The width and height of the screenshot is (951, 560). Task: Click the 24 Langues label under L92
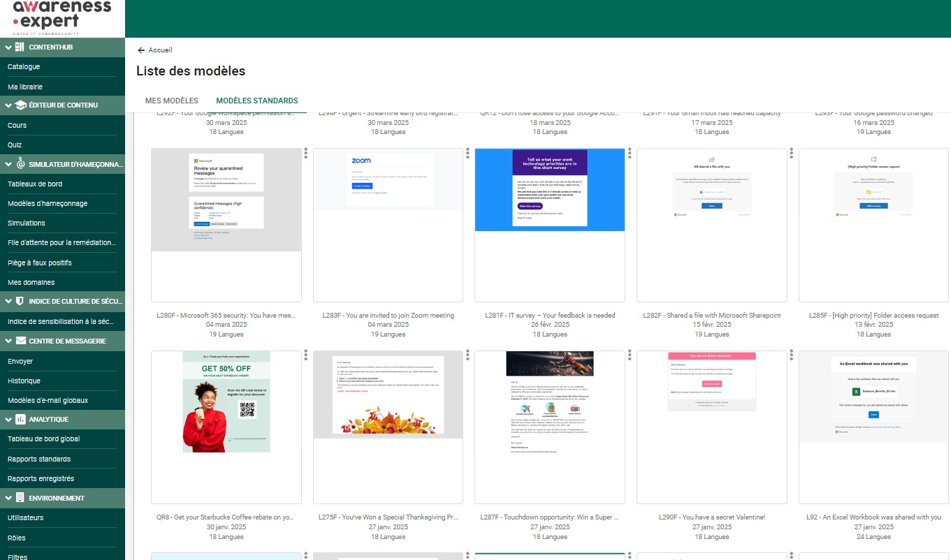click(x=873, y=537)
